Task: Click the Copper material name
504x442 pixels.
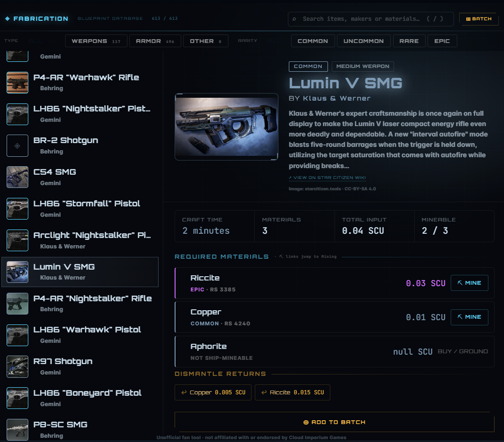Action: (x=206, y=312)
